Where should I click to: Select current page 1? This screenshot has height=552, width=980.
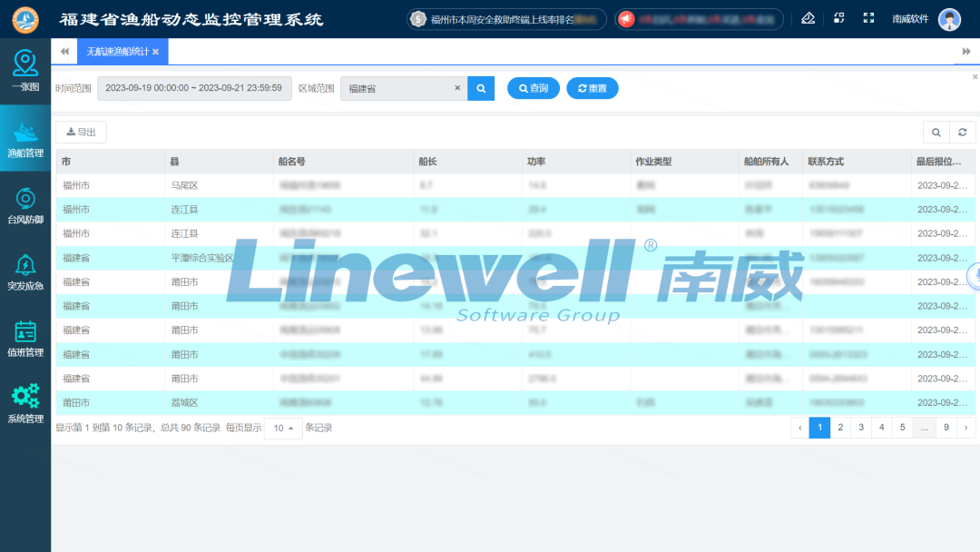(820, 428)
